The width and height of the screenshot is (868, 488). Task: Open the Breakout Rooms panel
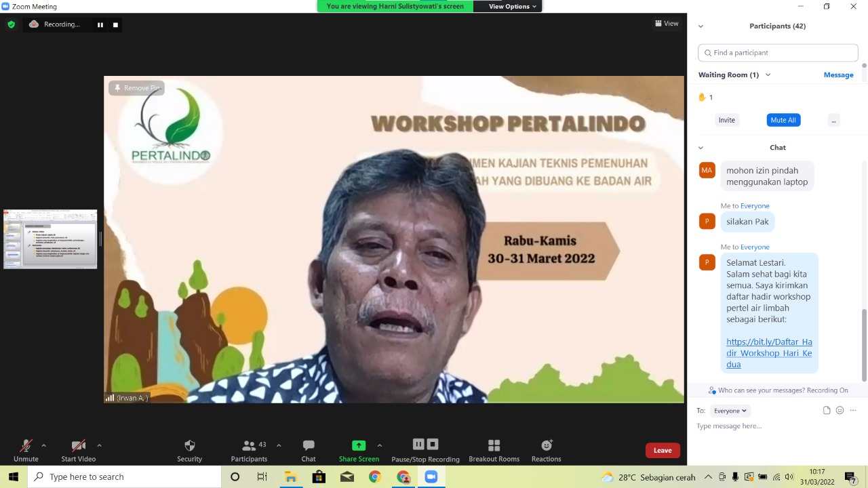pyautogui.click(x=494, y=450)
